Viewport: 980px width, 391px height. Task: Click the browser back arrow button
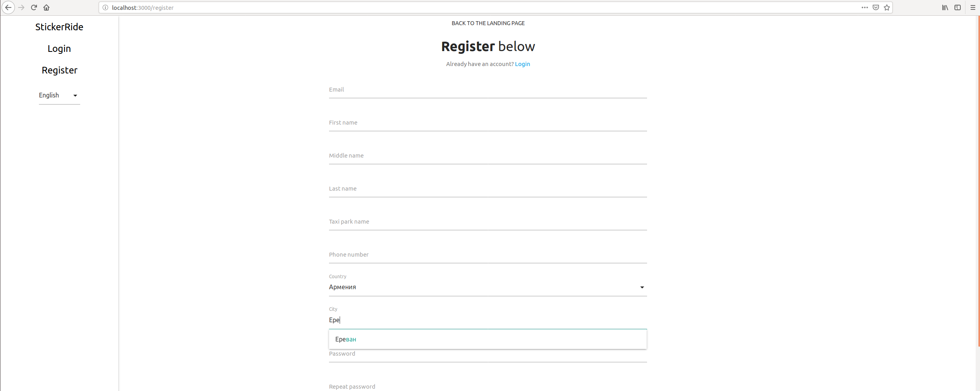[8, 7]
